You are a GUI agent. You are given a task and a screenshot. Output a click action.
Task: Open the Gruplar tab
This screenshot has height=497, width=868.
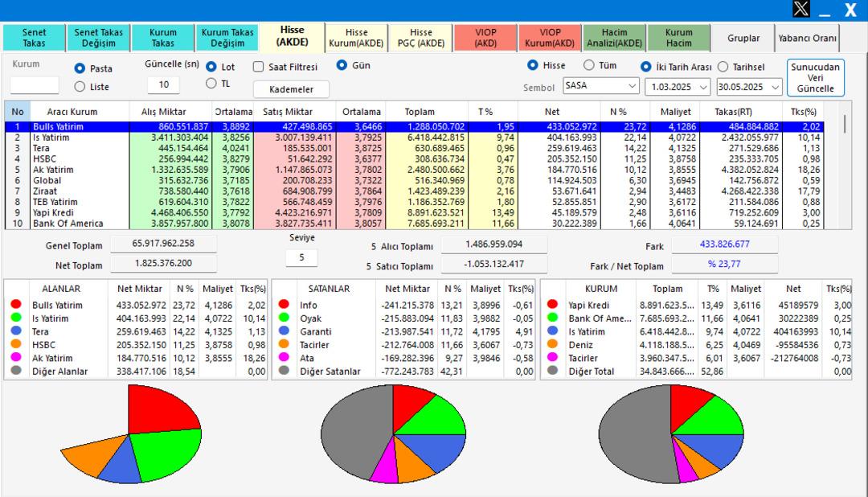click(x=743, y=38)
